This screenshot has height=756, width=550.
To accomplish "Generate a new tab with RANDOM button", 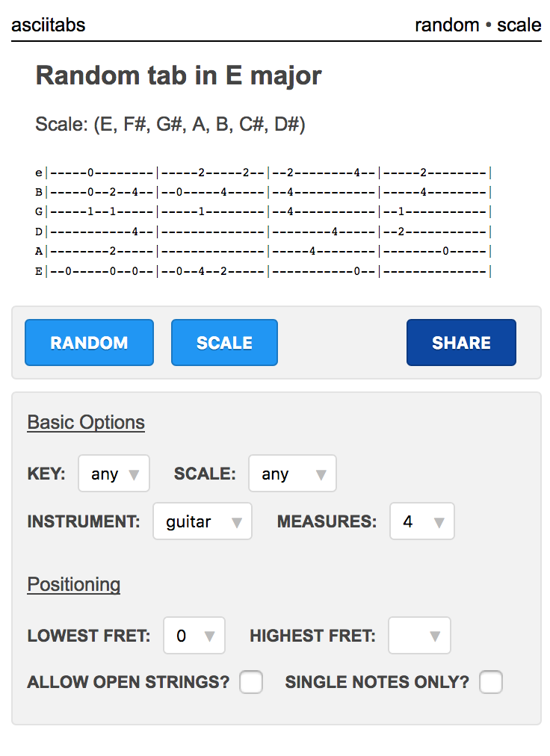I will [89, 342].
